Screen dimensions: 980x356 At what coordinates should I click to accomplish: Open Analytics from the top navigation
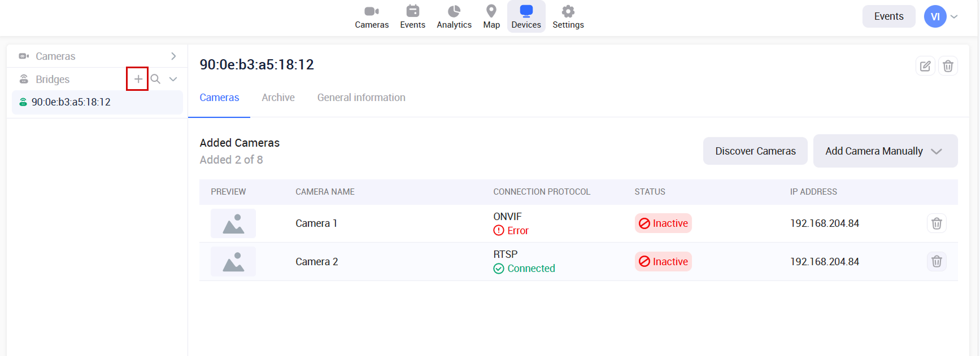[454, 16]
